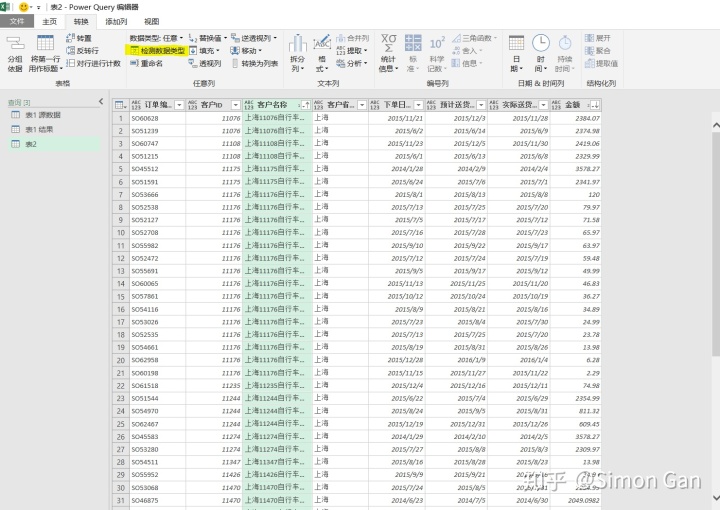Click 客户ID column data type icon
The height and width of the screenshot is (510, 720).
pyautogui.click(x=192, y=105)
